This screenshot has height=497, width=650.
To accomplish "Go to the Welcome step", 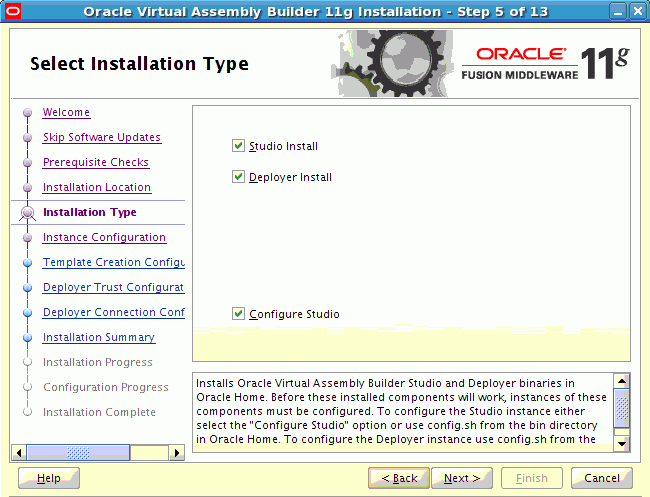I will pos(66,112).
